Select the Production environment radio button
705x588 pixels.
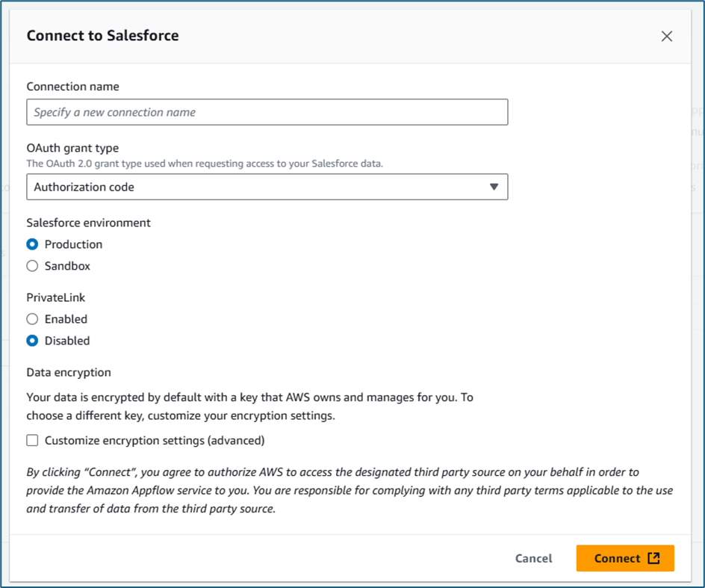32,244
